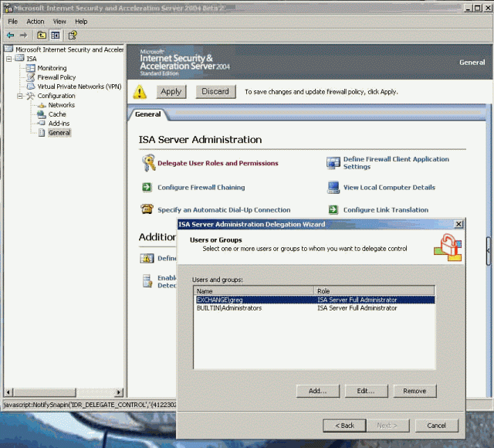Click the Back arrow toolbar icon
Image resolution: width=494 pixels, height=448 pixels.
[x=11, y=35]
